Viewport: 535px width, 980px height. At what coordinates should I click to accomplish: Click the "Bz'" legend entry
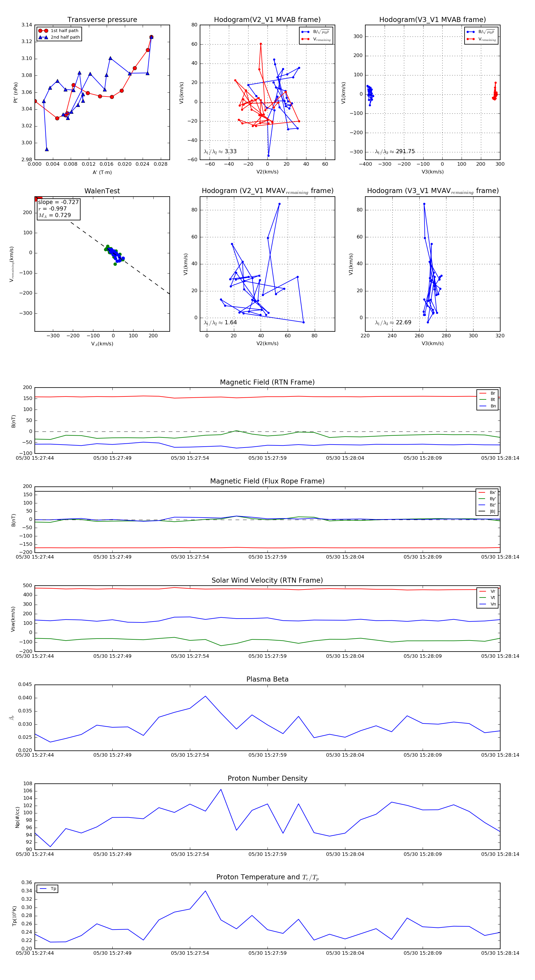[488, 505]
